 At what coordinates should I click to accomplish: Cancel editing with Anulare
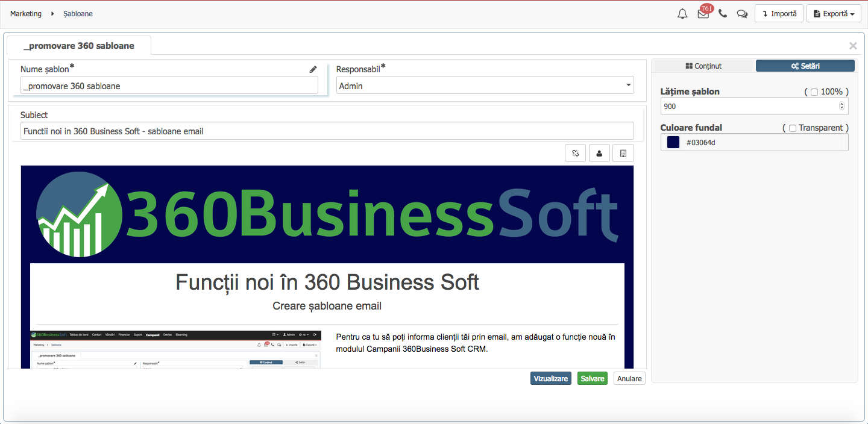[x=629, y=378]
